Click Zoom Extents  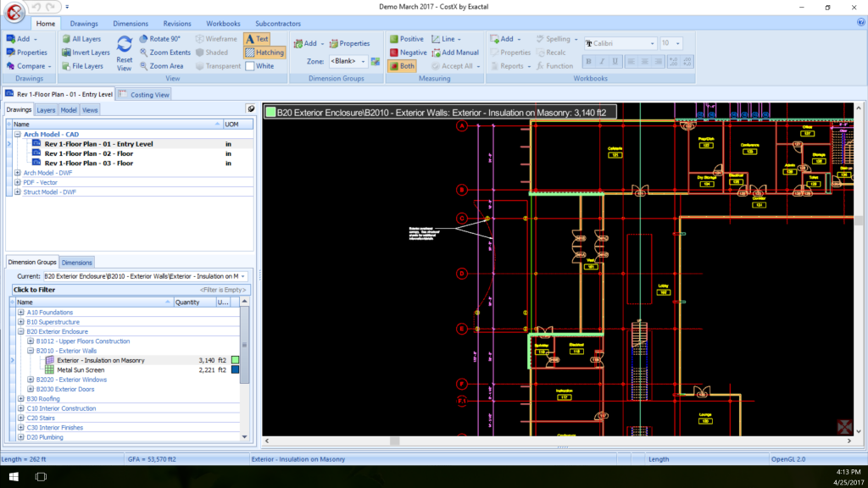[164, 53]
